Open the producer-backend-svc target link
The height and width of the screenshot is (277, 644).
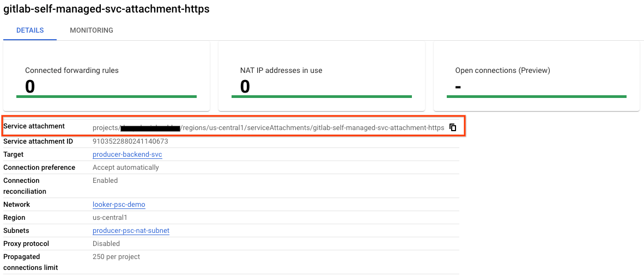(x=127, y=155)
